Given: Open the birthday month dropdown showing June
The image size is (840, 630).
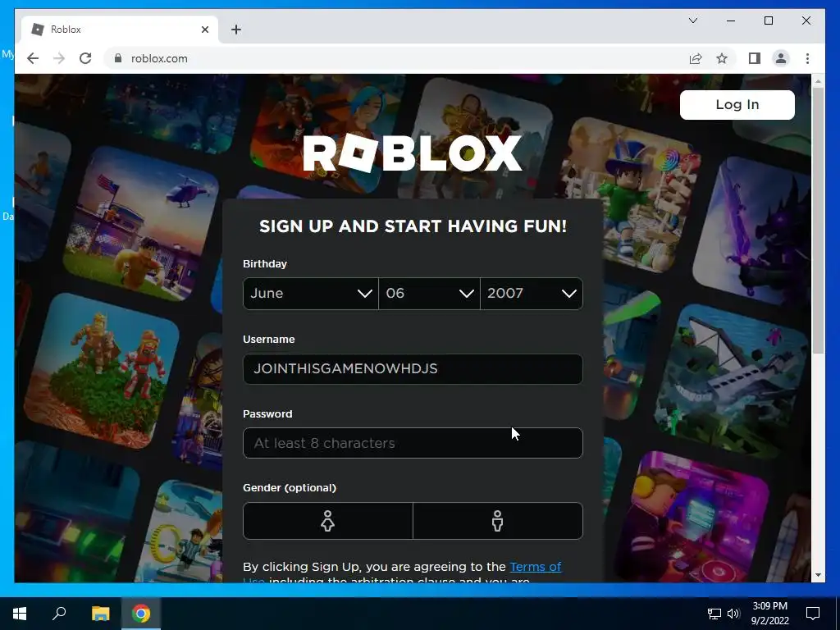Looking at the screenshot, I should point(311,294).
